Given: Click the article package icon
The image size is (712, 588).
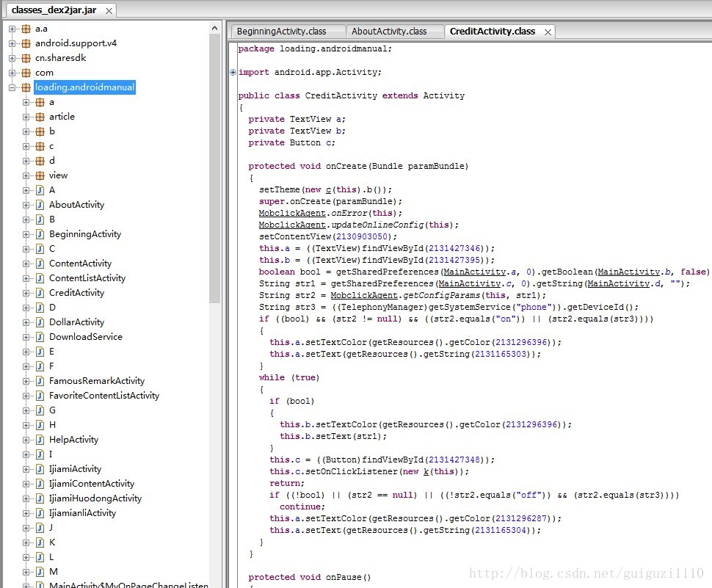Looking at the screenshot, I should (x=40, y=117).
